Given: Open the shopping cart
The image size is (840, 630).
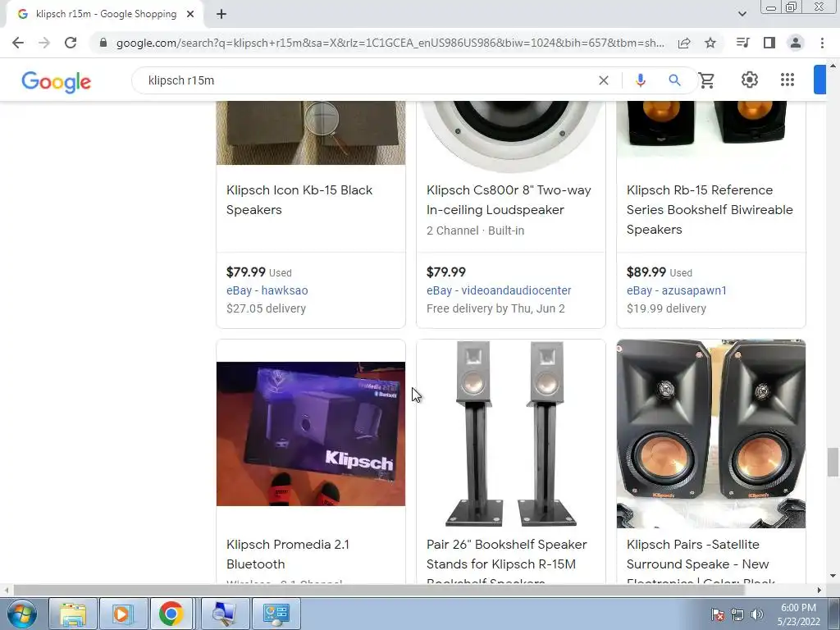Looking at the screenshot, I should tap(706, 80).
